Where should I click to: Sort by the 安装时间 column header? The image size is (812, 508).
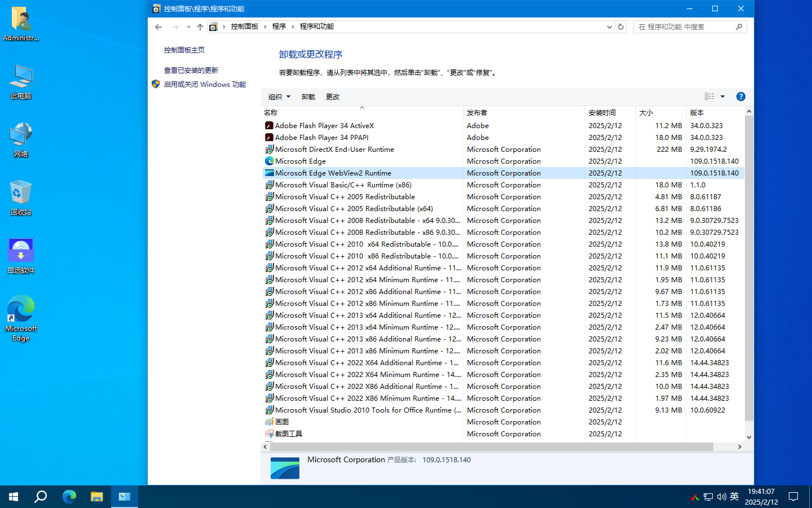pyautogui.click(x=610, y=112)
